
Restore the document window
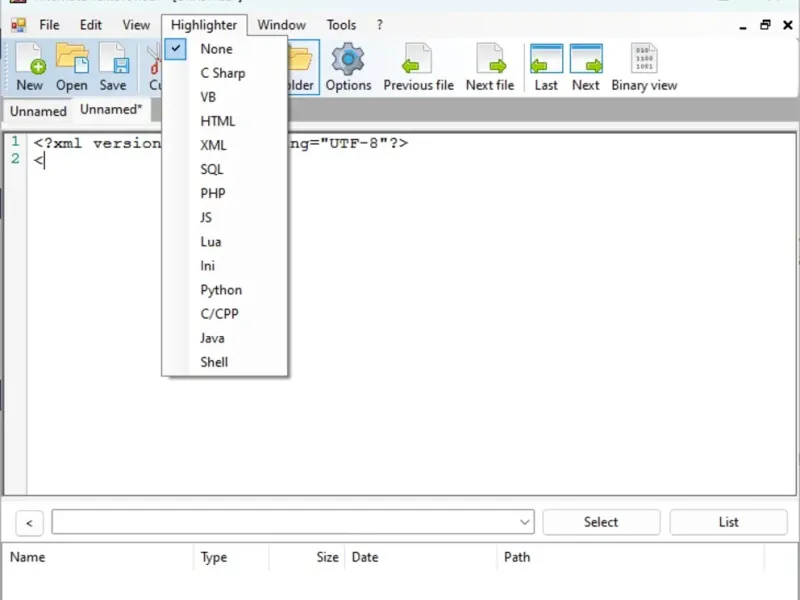coord(765,24)
